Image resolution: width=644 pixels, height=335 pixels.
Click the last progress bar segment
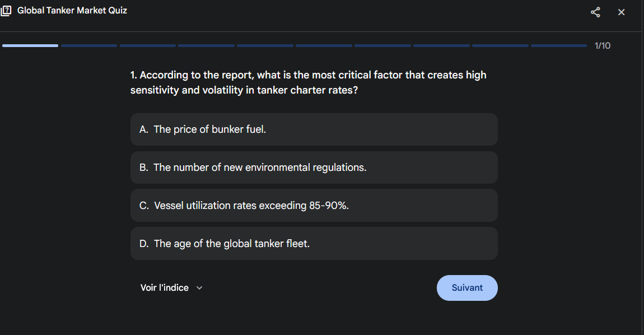(x=558, y=45)
